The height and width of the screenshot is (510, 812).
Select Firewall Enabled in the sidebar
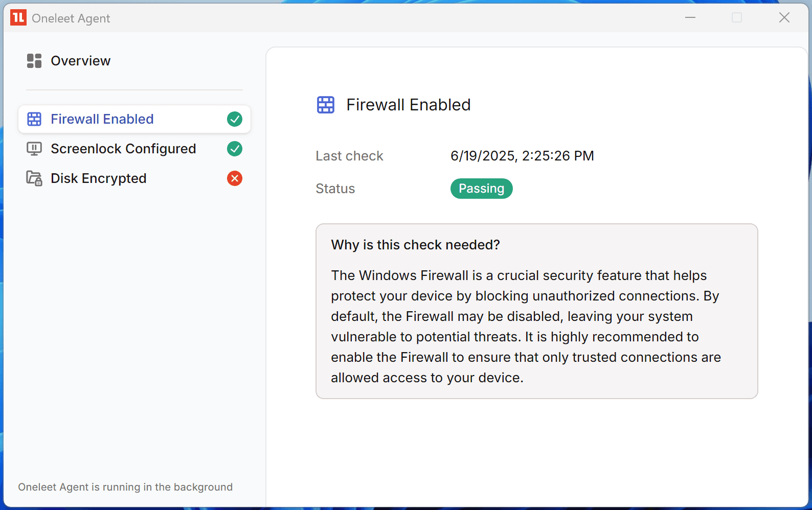point(102,119)
